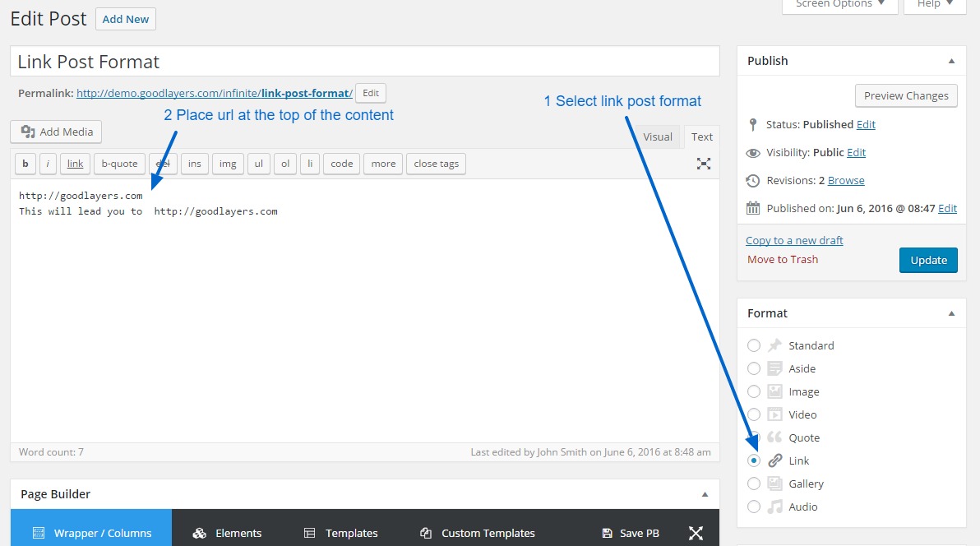
Task: Open Elements section of Page Builder
Action: coord(227,533)
